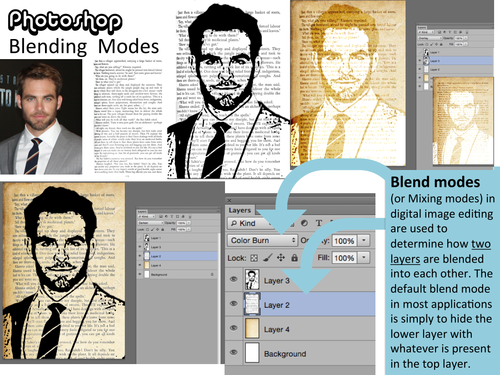Toggle type filter T in Overlay Layers panel
The image size is (500, 375).
tap(450, 32)
